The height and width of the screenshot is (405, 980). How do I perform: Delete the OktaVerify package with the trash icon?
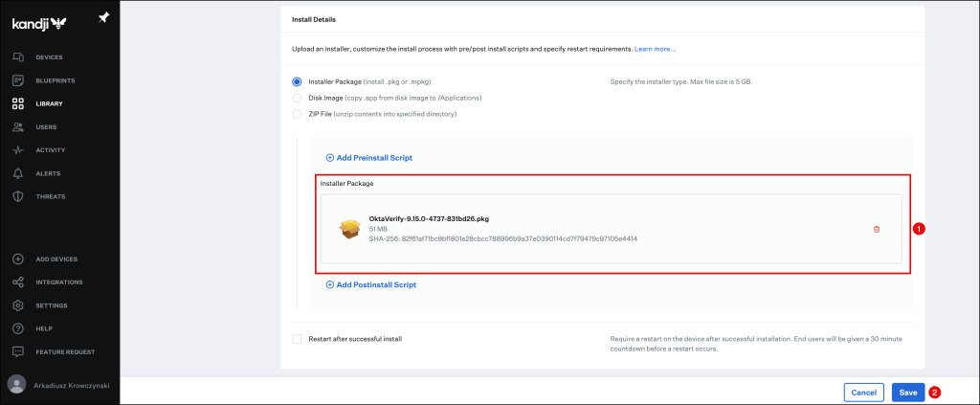[876, 229]
